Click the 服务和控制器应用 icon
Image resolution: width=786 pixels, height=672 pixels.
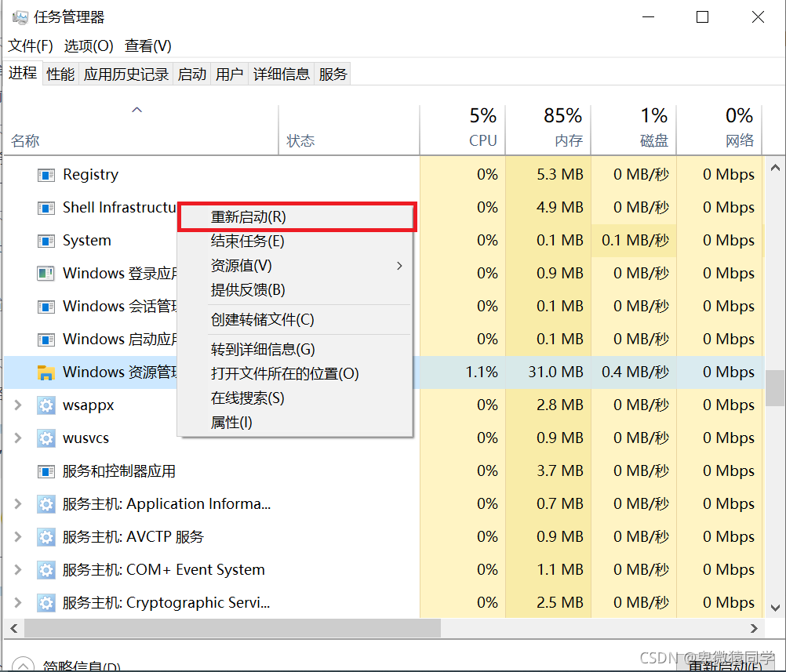46,471
